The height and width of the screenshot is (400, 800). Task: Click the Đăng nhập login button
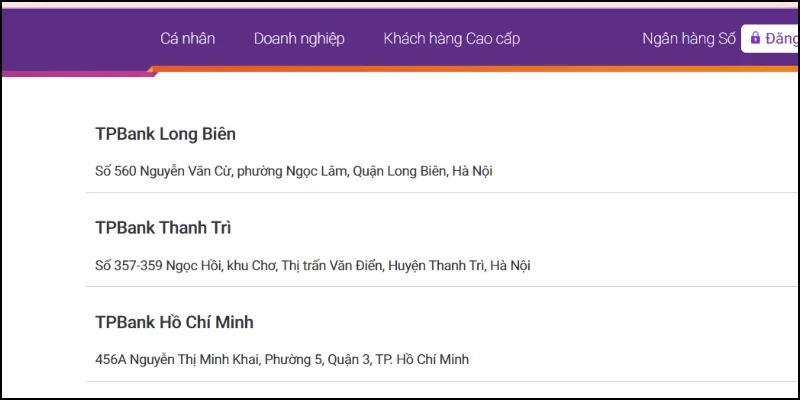click(x=770, y=39)
